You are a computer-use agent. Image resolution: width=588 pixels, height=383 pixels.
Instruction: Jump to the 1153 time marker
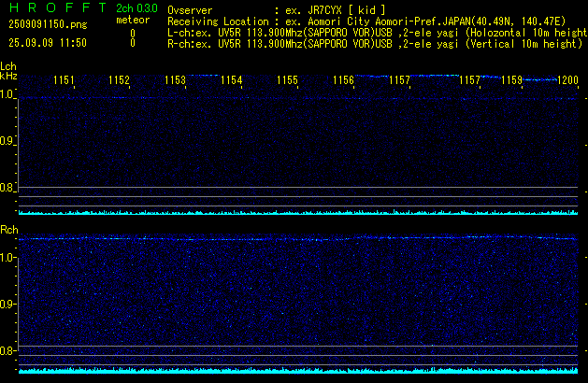pos(175,79)
